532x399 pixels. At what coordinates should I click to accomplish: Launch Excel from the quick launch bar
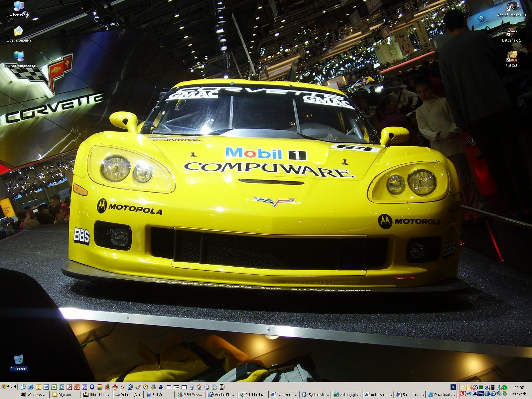[54, 387]
